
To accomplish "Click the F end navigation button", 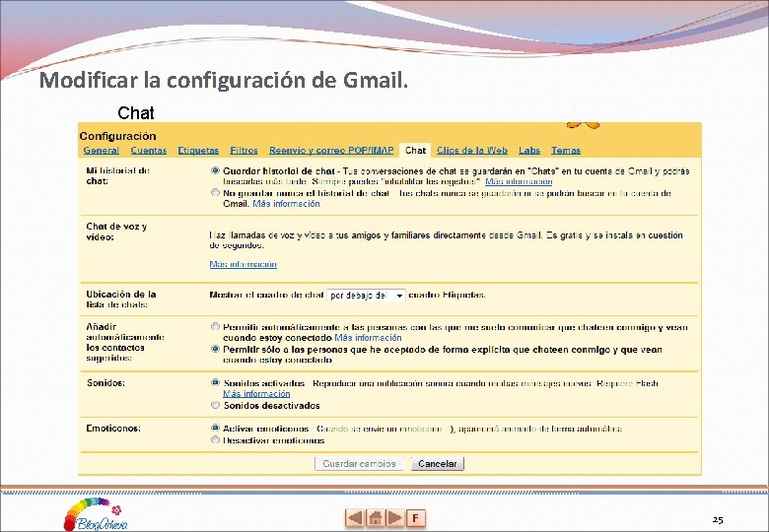I will (x=416, y=518).
